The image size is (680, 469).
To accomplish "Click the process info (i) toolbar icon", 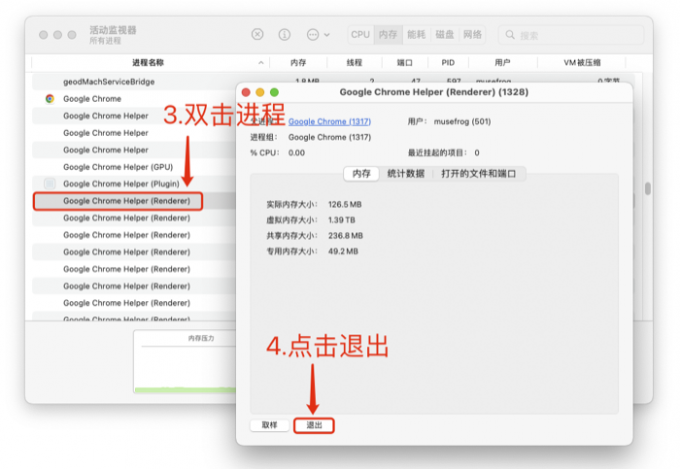I will pos(284,34).
